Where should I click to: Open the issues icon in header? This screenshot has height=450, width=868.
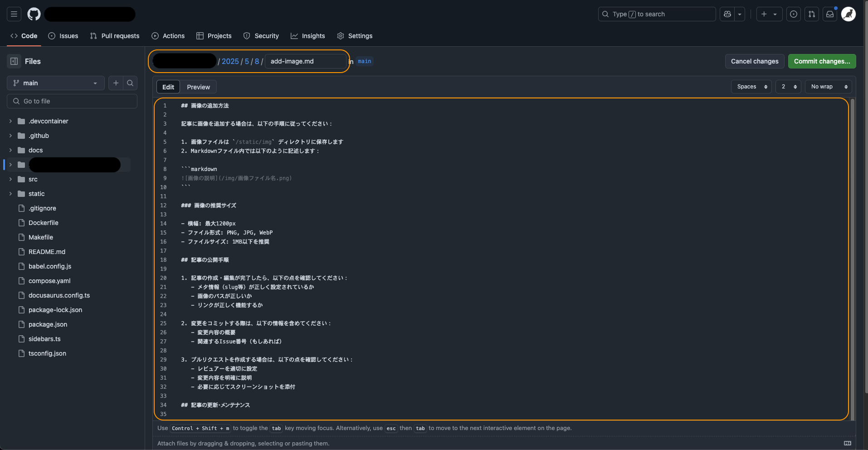pyautogui.click(x=794, y=14)
